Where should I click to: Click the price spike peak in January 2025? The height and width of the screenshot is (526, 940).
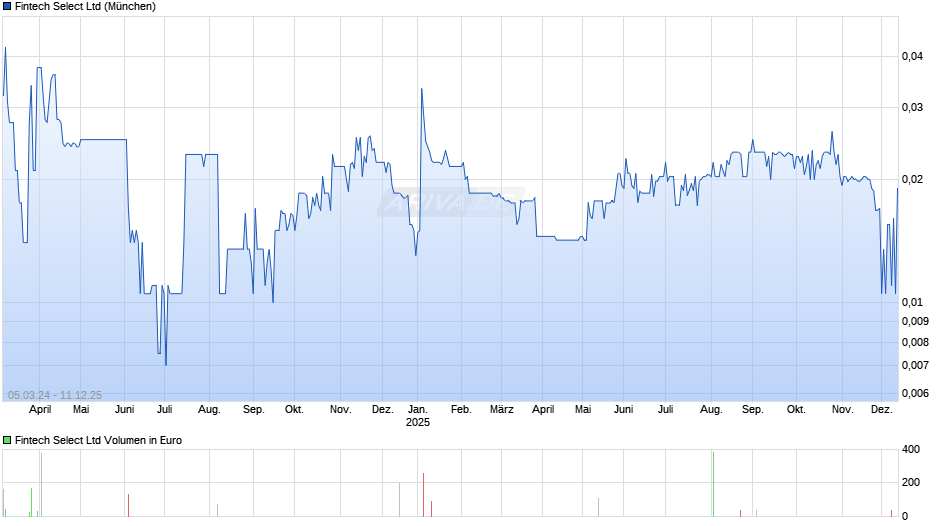(421, 89)
